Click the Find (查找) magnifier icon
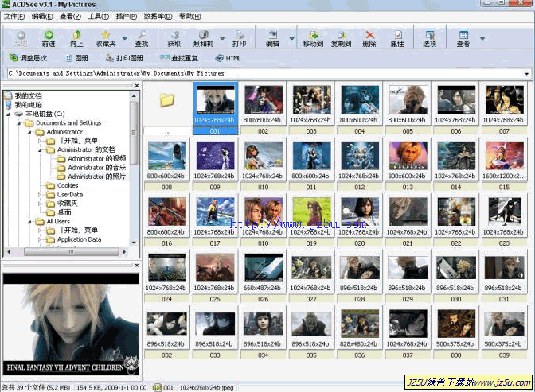The image size is (535, 392). [x=142, y=38]
